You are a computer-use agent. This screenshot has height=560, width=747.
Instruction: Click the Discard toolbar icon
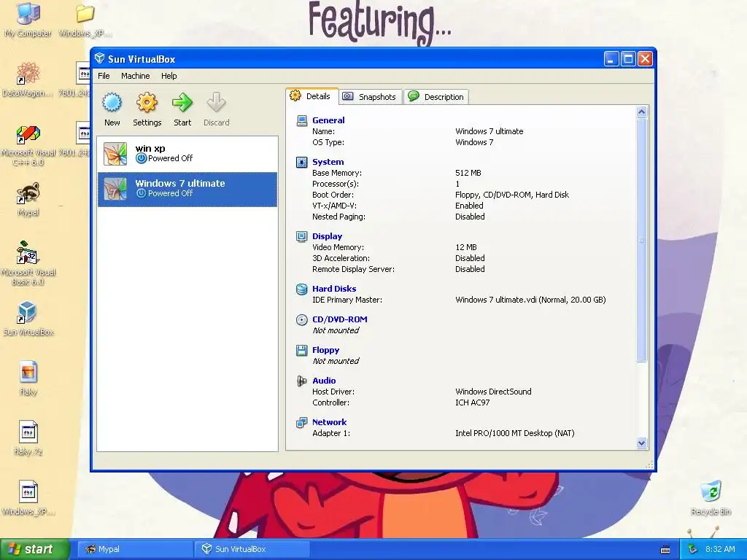point(216,102)
